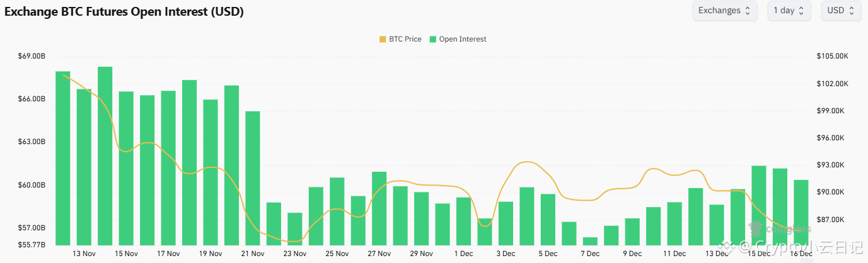Click the 27 Nov open interest bar
The image size is (868, 263).
[x=379, y=208]
